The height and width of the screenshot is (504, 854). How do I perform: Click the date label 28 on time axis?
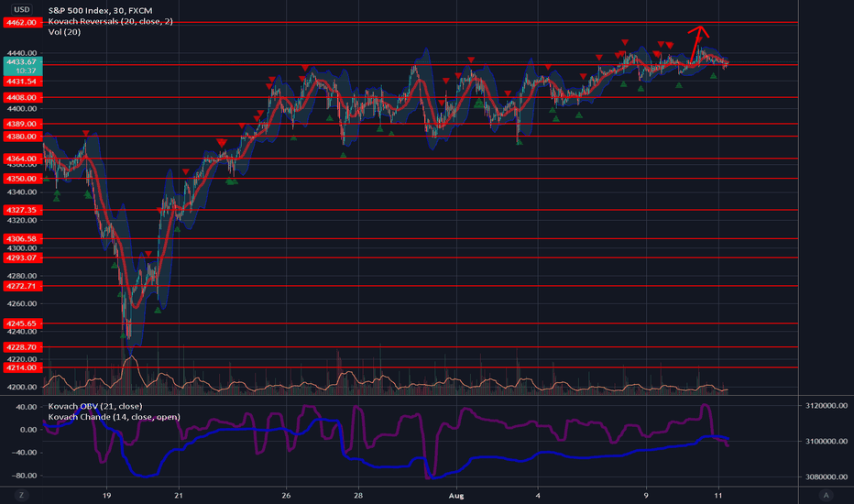tap(358, 495)
